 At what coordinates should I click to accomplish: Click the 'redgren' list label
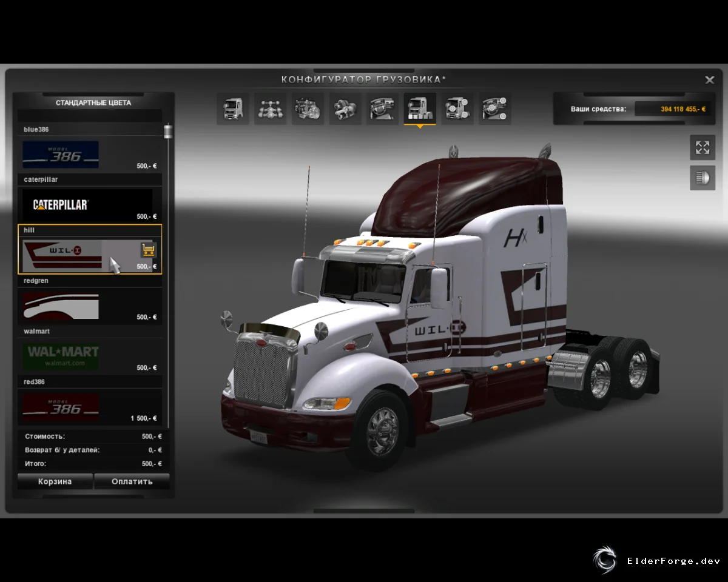36,281
